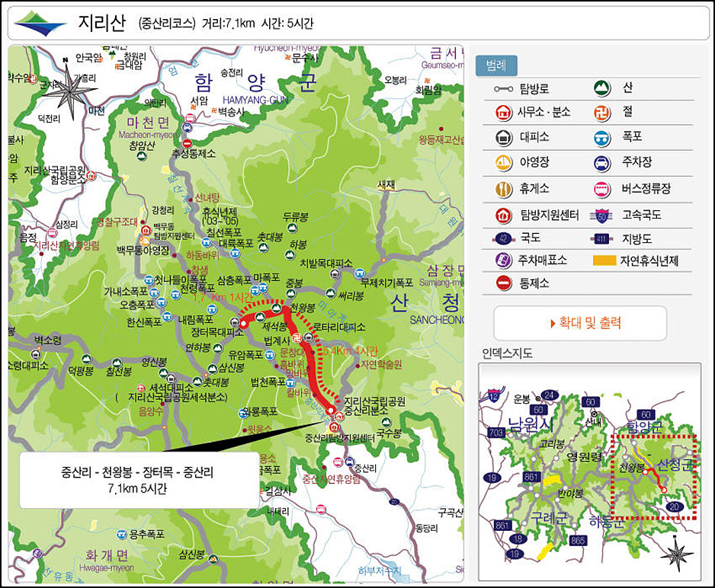
Task: Click the 천왕봉 peak marker on map
Action: click(x=277, y=308)
